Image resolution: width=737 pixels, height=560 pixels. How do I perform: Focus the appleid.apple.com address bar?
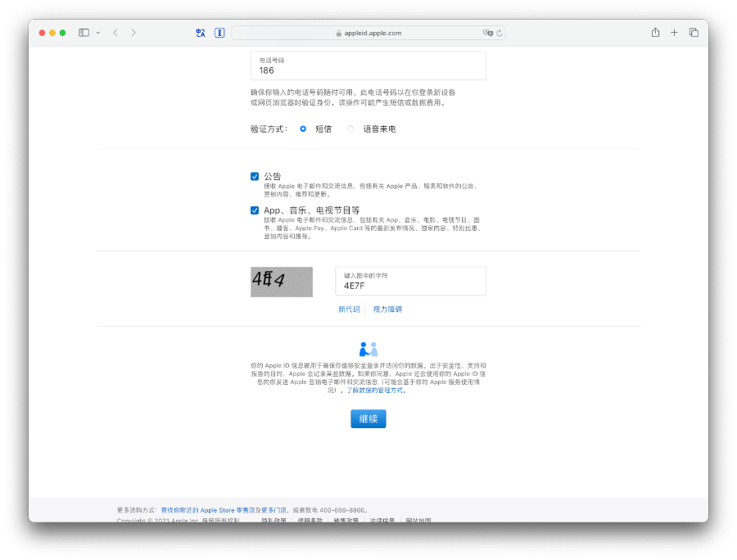pos(368,33)
